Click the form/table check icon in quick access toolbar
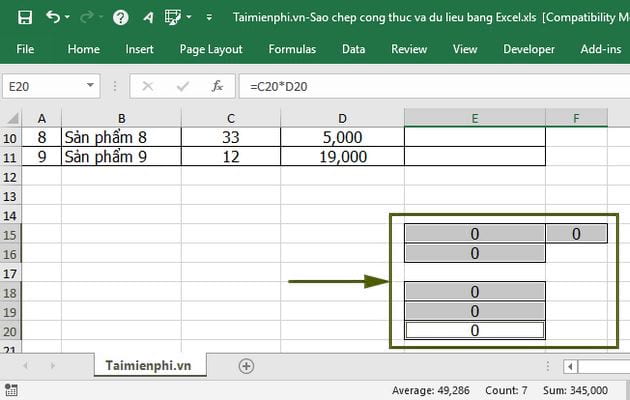 [x=173, y=17]
